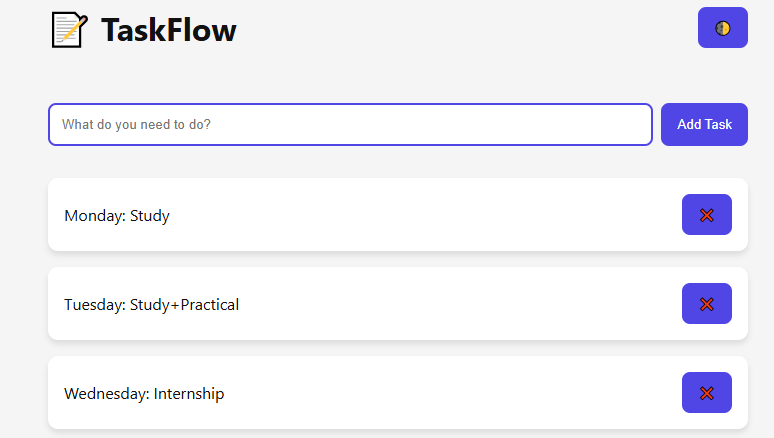Image resolution: width=774 pixels, height=438 pixels.
Task: Delete the Wednesday: Internship task
Action: click(x=707, y=393)
